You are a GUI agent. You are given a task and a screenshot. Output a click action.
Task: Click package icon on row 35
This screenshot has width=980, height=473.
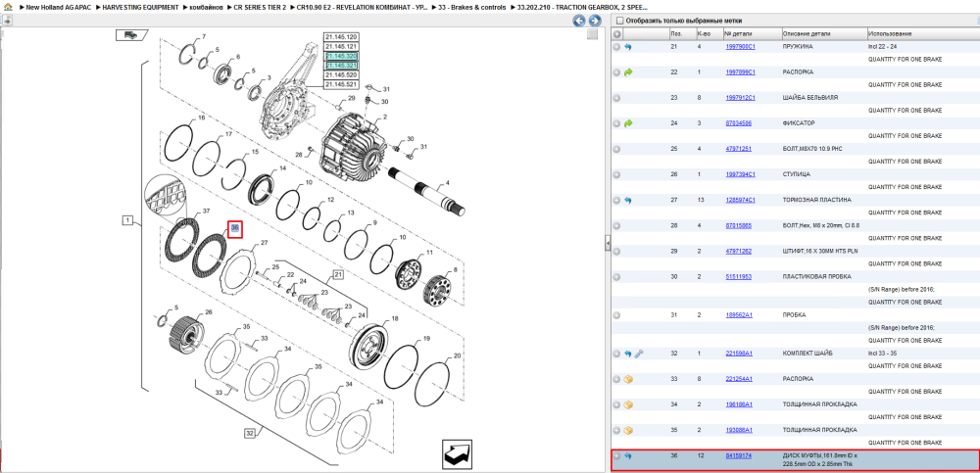(628, 431)
